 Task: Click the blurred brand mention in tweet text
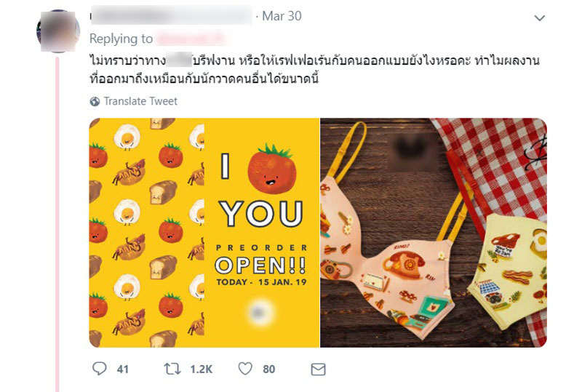pyautogui.click(x=179, y=60)
